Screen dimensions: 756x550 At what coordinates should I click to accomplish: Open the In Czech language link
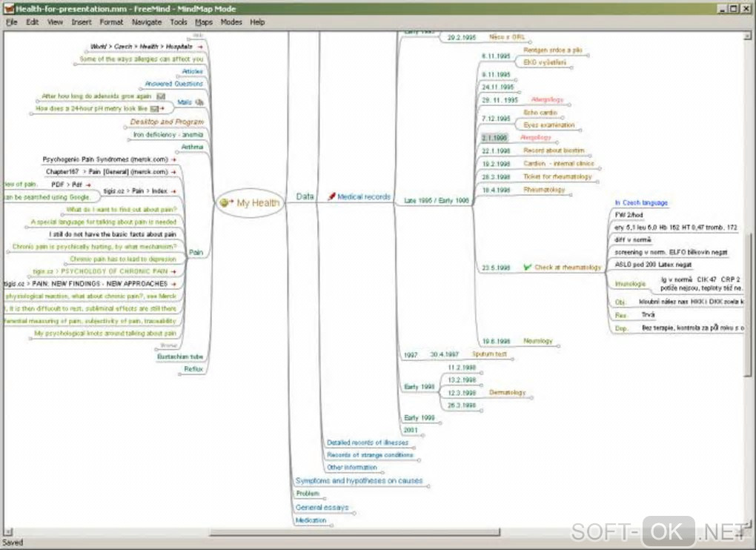[641, 203]
